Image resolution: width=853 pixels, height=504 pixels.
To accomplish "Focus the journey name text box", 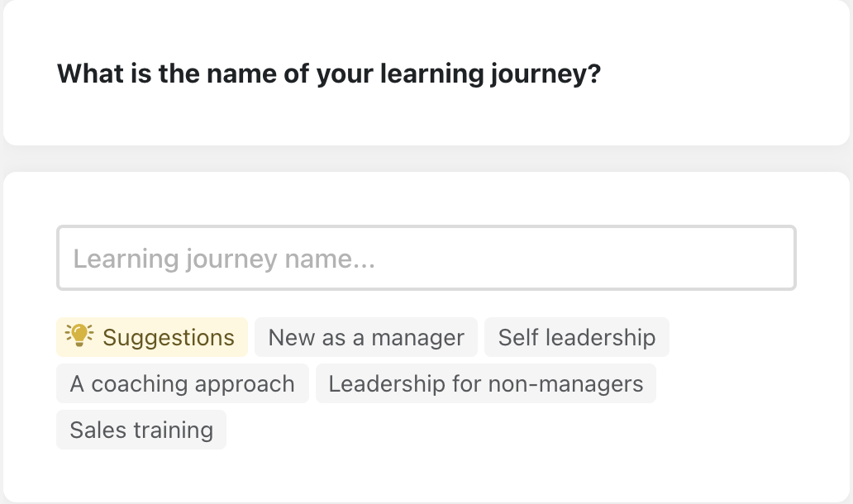I will click(426, 259).
